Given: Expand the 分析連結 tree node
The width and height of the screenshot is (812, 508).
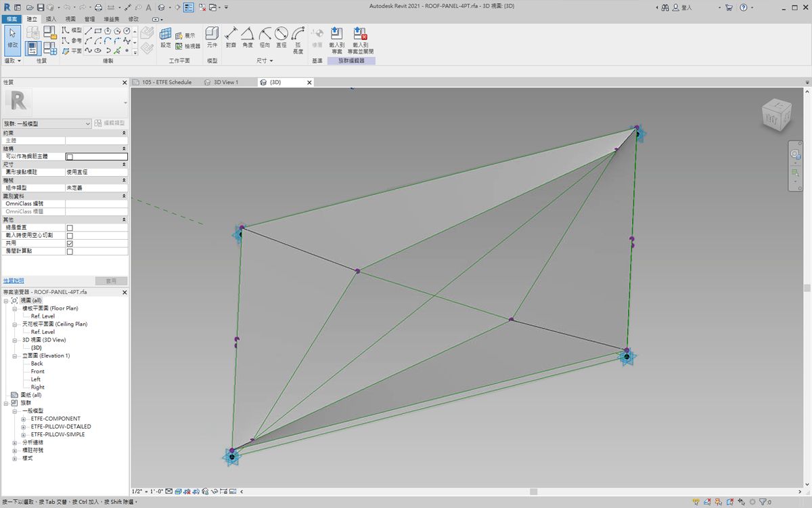Looking at the screenshot, I should point(15,442).
